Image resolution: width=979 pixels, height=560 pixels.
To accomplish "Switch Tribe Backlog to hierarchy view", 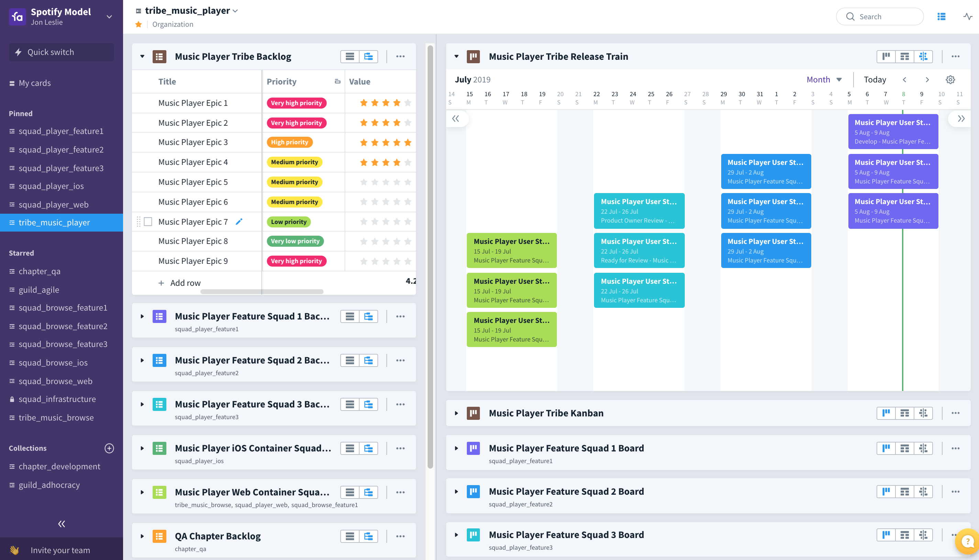I will (x=368, y=57).
